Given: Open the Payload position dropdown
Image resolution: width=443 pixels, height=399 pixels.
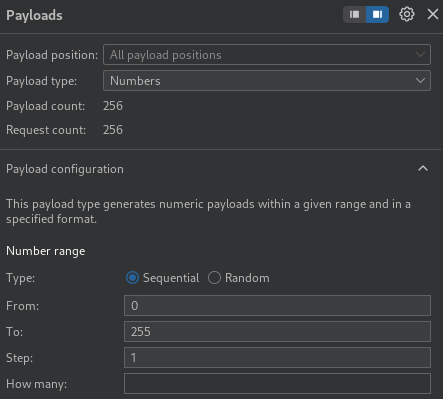Looking at the screenshot, I should click(x=267, y=55).
